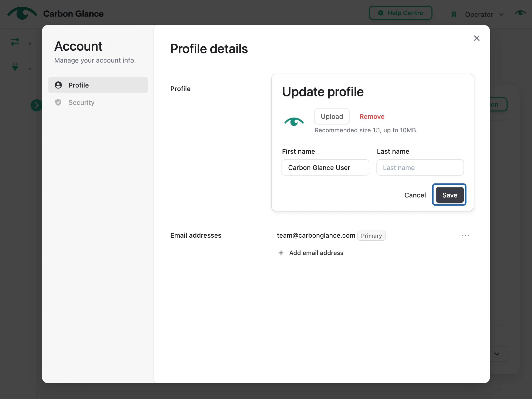This screenshot has height=399, width=532.
Task: Click the Carbon Glance brand name
Action: pyautogui.click(x=73, y=13)
